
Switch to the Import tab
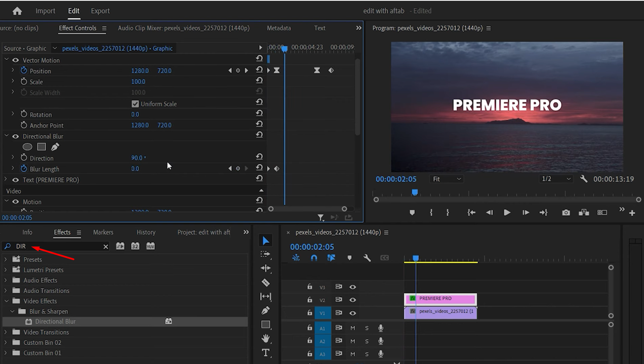(45, 11)
